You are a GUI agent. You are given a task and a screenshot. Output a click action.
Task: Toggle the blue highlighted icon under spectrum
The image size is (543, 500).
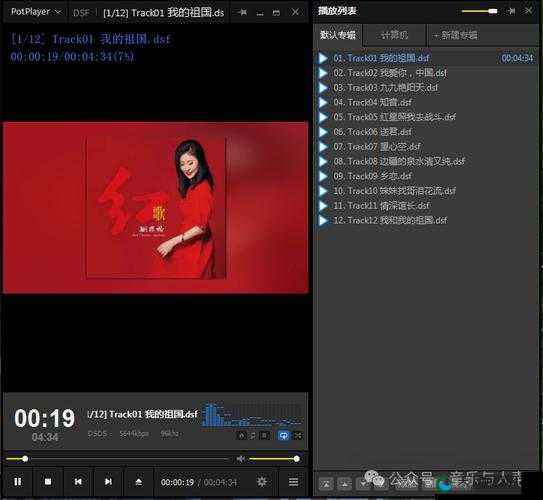(x=283, y=436)
